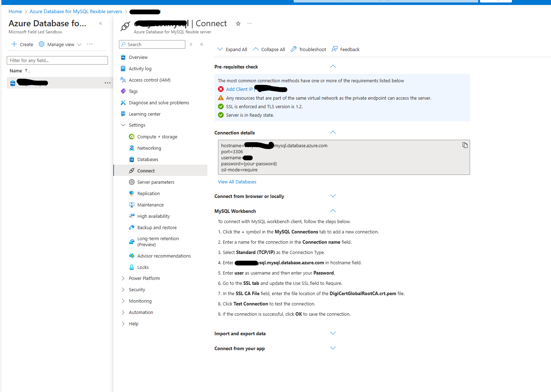The image size is (551, 392).
Task: Click the Learning center icon
Action: click(x=123, y=114)
